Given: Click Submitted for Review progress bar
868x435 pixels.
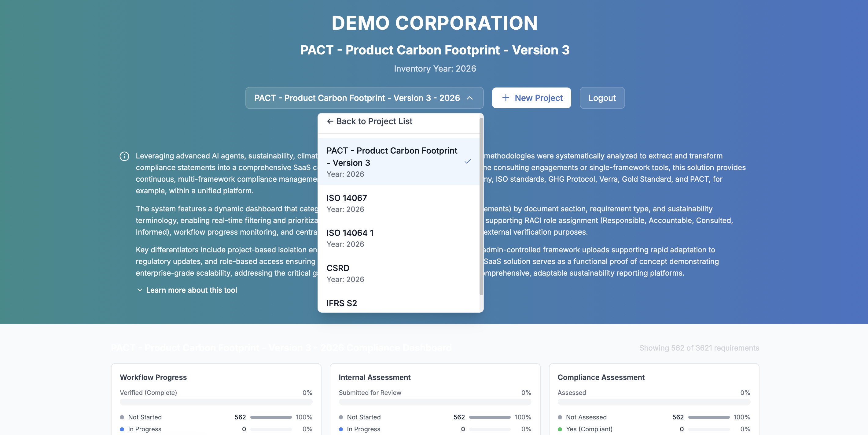Looking at the screenshot, I should 435,402.
